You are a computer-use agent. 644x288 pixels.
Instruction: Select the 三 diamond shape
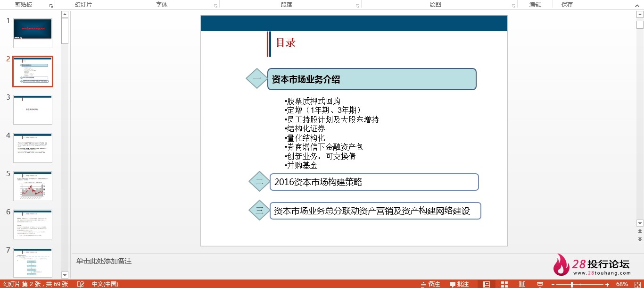(x=259, y=211)
